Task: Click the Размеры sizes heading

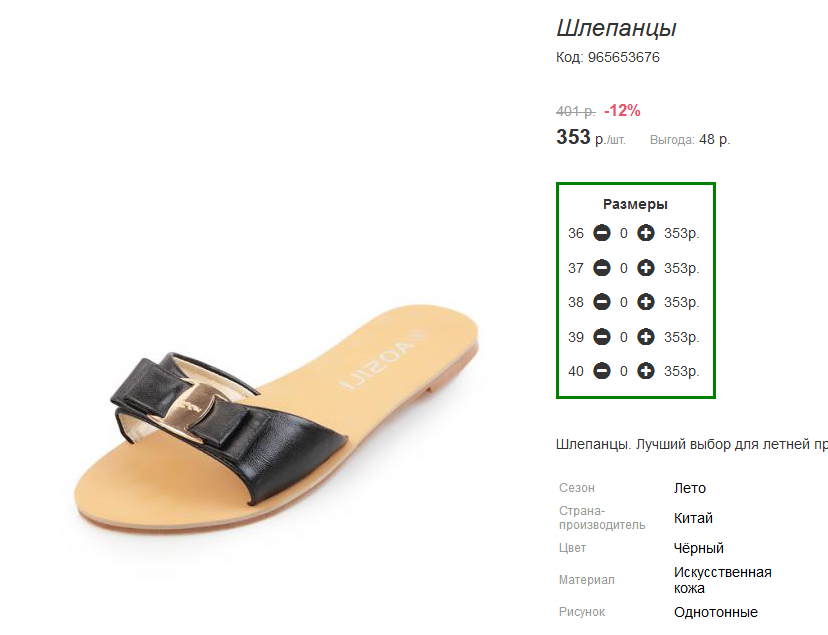Action: pos(635,204)
